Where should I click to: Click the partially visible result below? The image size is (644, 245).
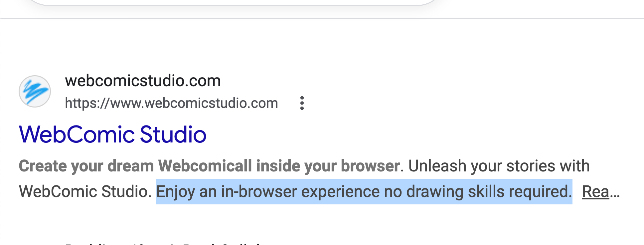(163, 243)
